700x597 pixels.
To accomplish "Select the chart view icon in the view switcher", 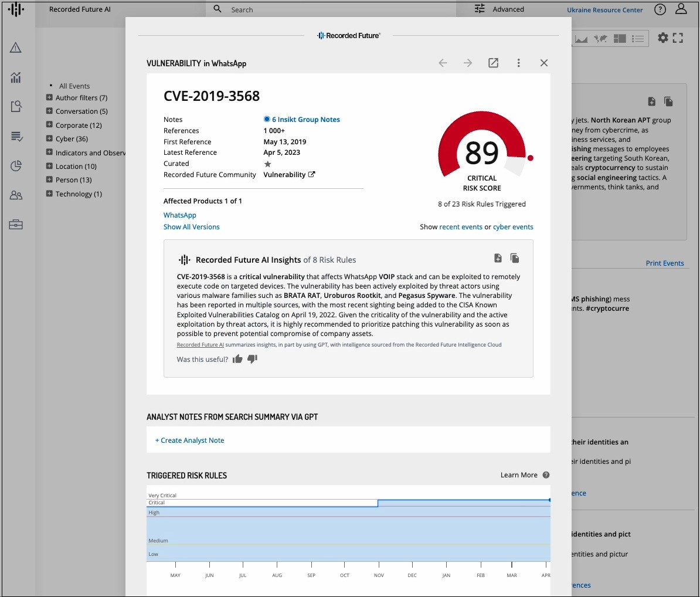I will 581,38.
